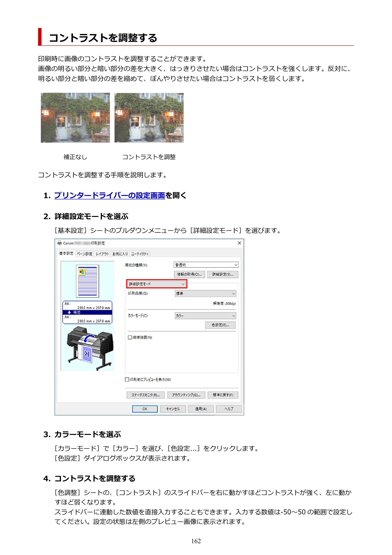392x555 pixels.
Task: Click the 用紙の種類(V): label
Action: (x=136, y=265)
